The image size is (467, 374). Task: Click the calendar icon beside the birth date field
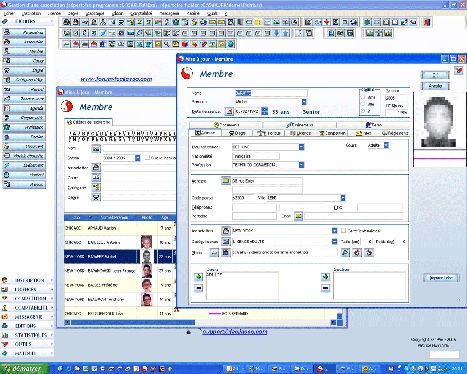pyautogui.click(x=229, y=111)
